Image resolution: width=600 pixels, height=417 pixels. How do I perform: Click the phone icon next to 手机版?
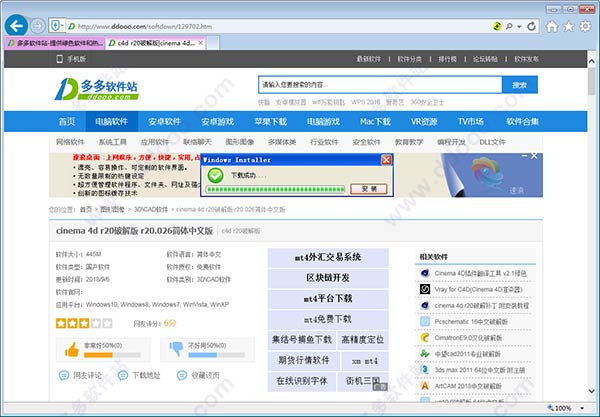pos(59,59)
